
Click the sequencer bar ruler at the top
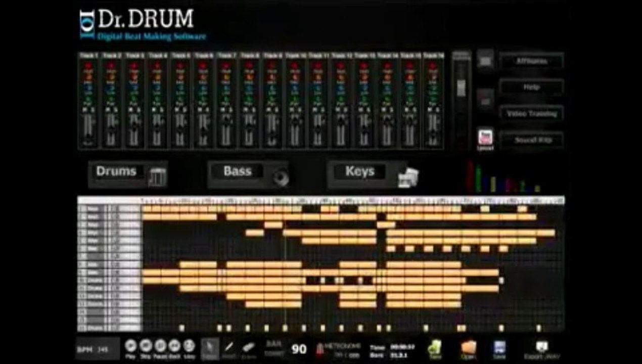[353, 201]
